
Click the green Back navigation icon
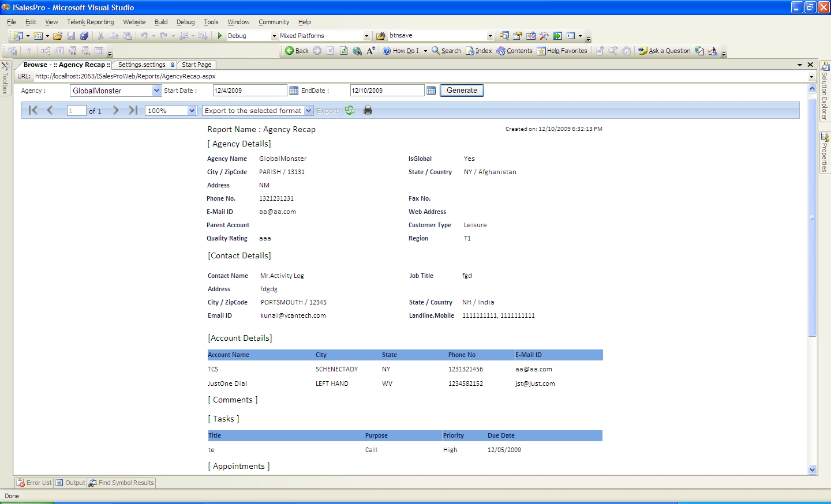coord(290,51)
